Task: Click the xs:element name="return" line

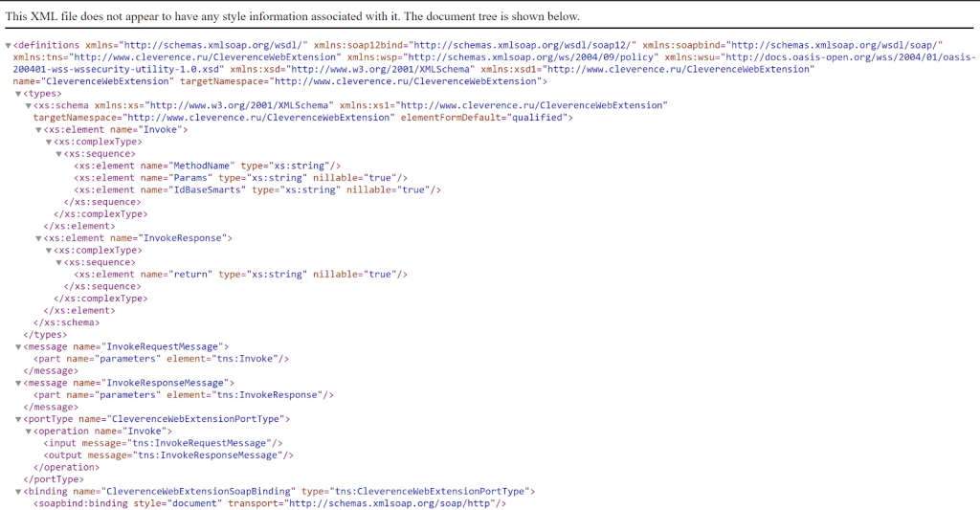Action: [x=240, y=275]
